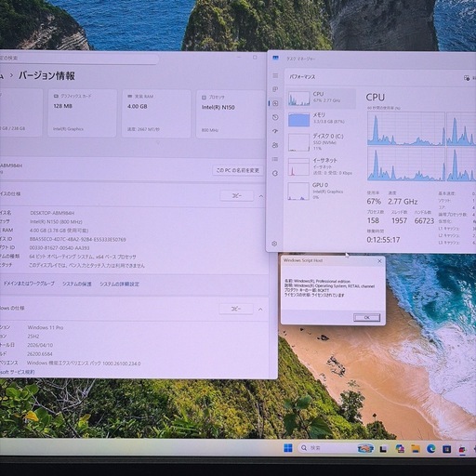Click search highlight image in taskbar search
Image resolution: width=476 pixels, height=476 pixels.
pyautogui.click(x=365, y=448)
